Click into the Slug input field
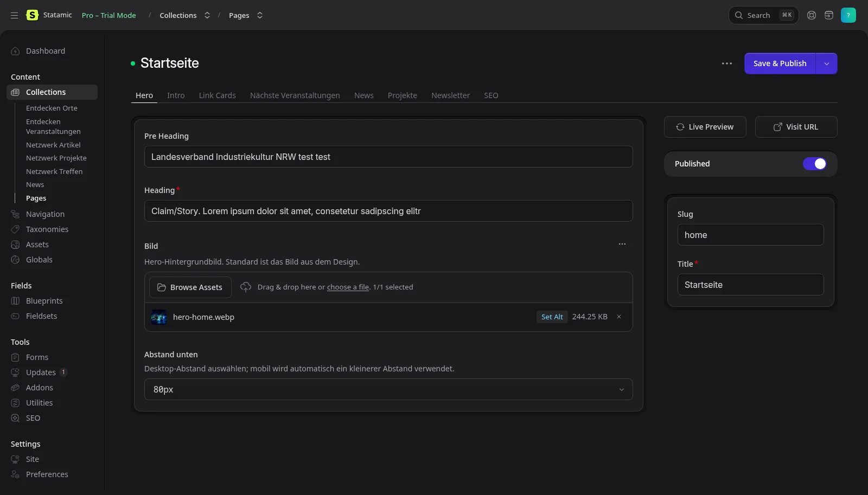Screen dimensions: 868x495 point(751,235)
